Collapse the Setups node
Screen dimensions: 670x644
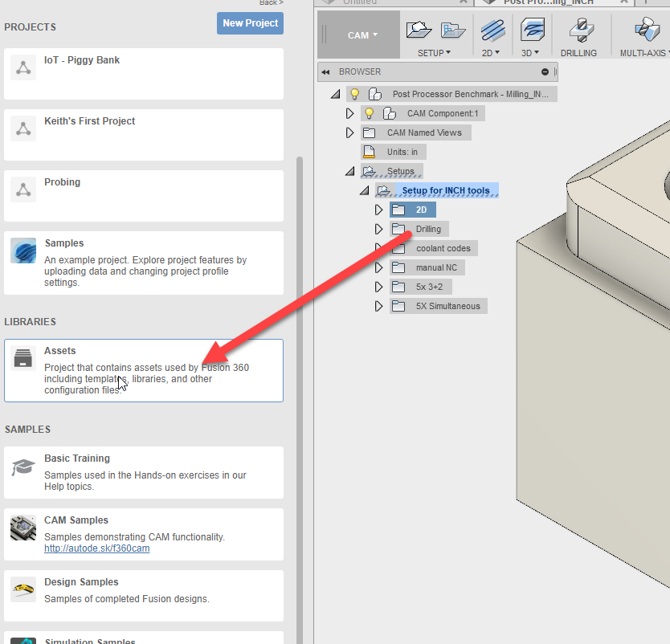(350, 171)
